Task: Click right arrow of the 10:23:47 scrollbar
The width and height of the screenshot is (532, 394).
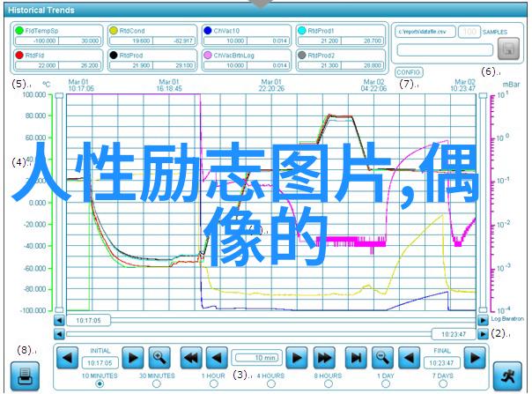Action: (x=483, y=334)
